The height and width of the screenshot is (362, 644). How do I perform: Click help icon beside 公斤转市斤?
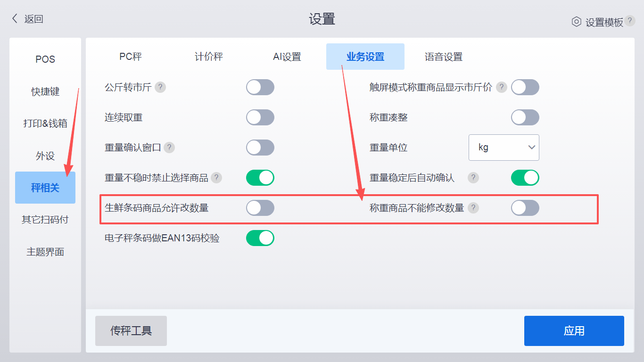click(160, 87)
